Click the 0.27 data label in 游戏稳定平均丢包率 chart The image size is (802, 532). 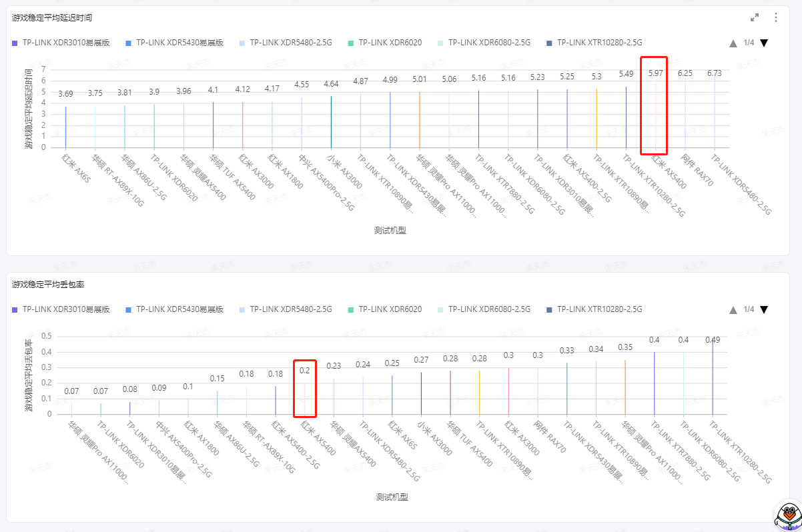[422, 359]
